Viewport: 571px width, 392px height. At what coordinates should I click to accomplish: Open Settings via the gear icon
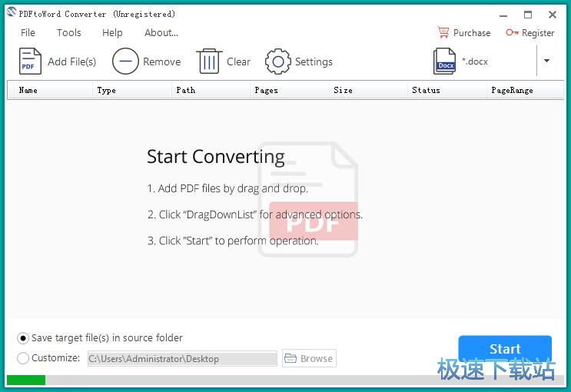(x=278, y=61)
